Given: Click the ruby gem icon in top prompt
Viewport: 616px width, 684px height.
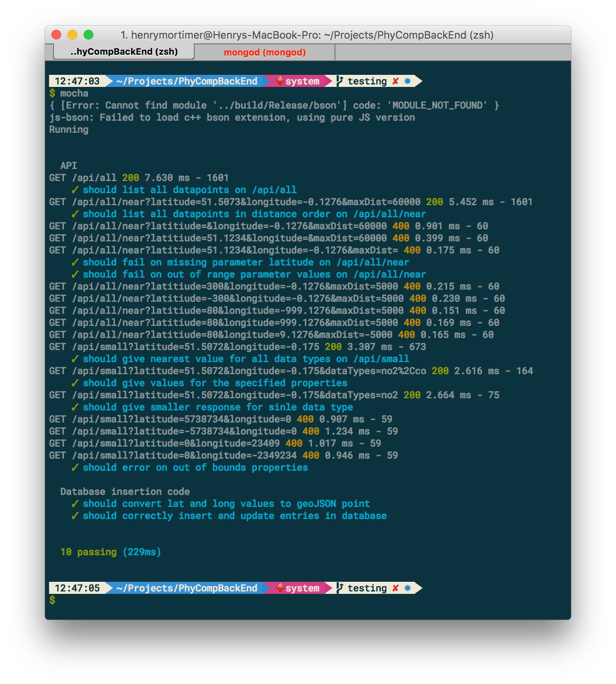Looking at the screenshot, I should (x=280, y=81).
